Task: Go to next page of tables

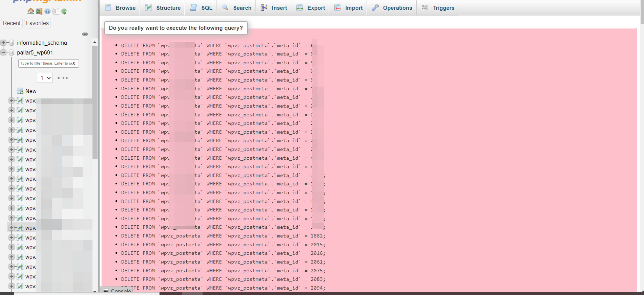Action: pos(59,78)
